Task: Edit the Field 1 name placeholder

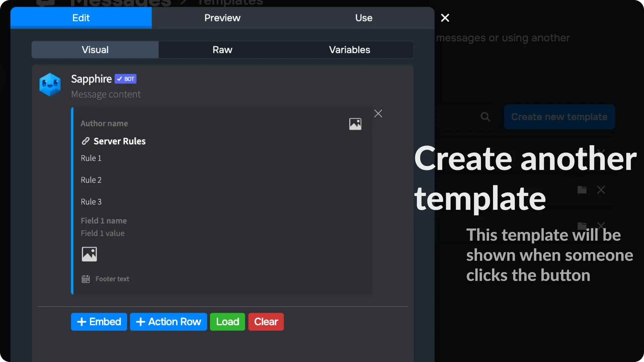Action: [x=104, y=221]
